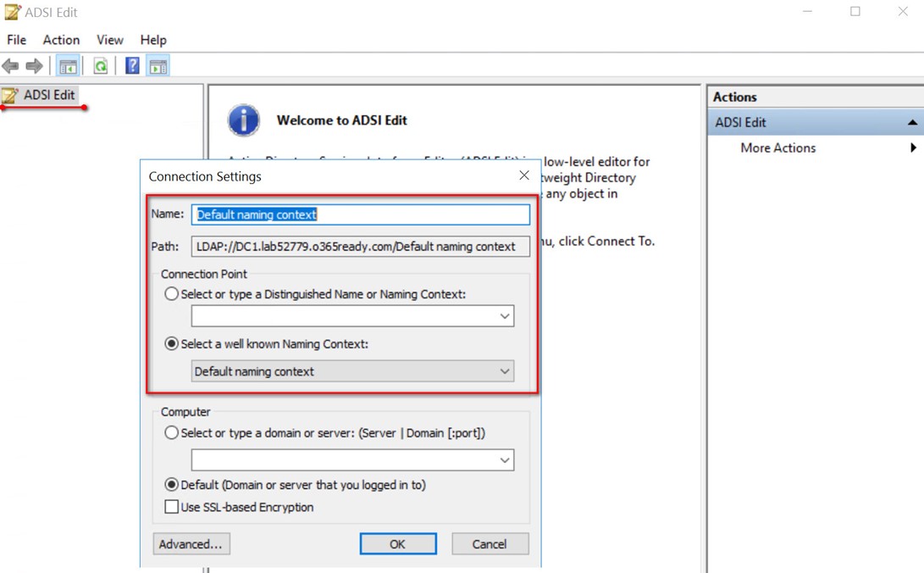Open Help via the question-mark icon
924x573 pixels.
[133, 65]
